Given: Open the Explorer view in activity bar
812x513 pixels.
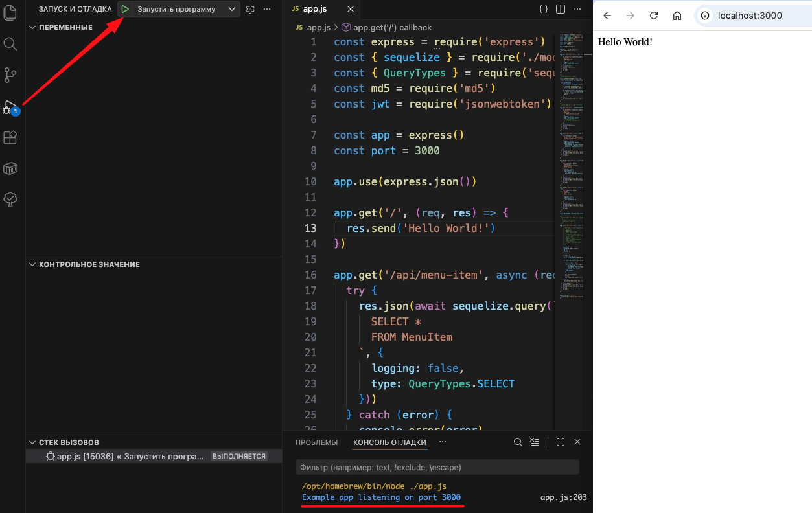Looking at the screenshot, I should click(x=10, y=12).
